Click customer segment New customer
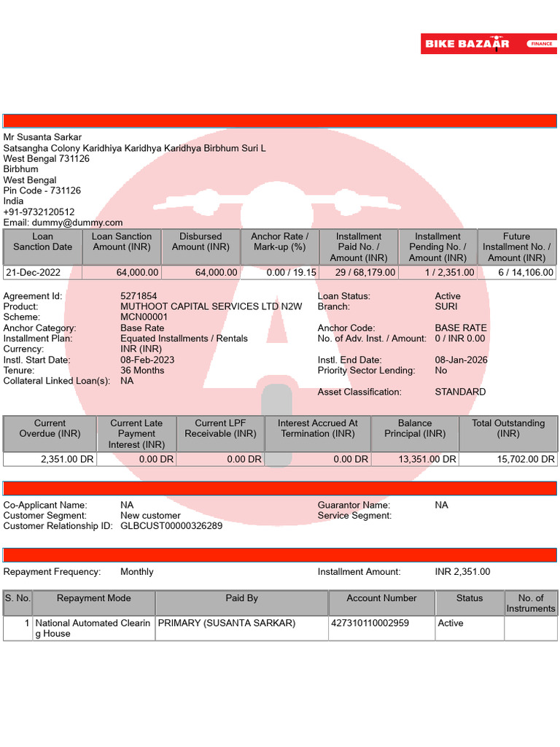This screenshot has width=560, height=747. (x=150, y=516)
